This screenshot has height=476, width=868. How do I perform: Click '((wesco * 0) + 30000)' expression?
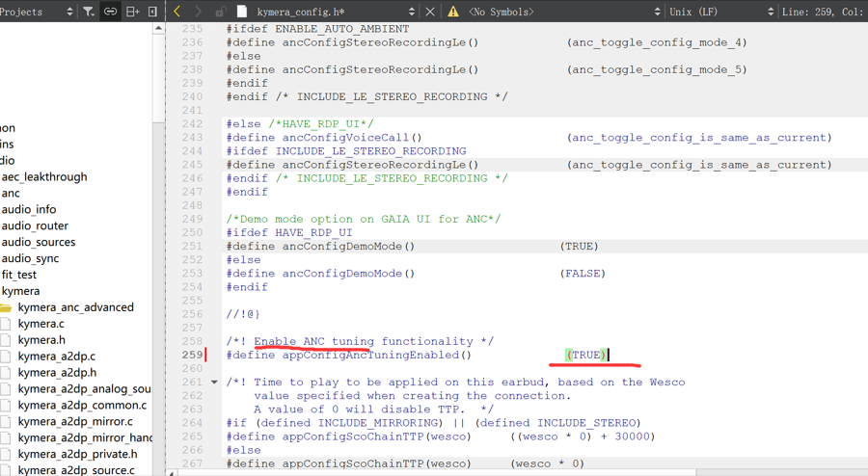tap(583, 436)
